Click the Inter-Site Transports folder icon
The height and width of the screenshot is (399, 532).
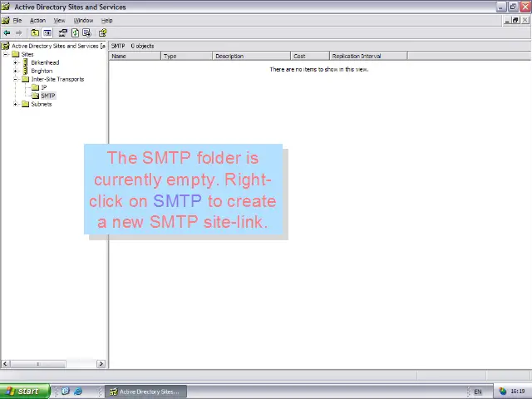(x=26, y=79)
